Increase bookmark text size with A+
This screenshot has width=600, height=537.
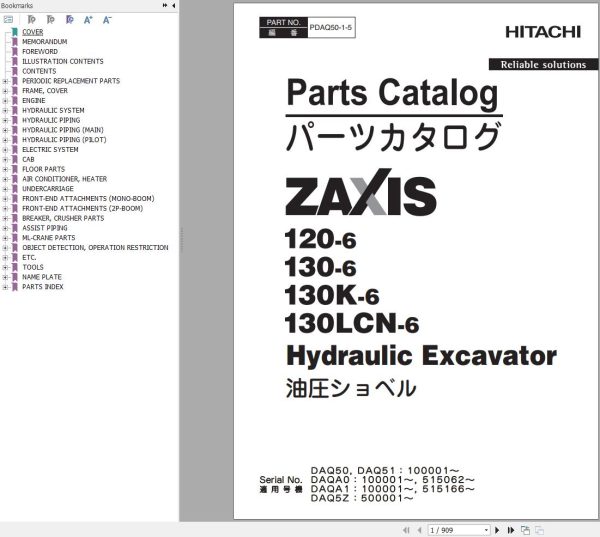(88, 20)
